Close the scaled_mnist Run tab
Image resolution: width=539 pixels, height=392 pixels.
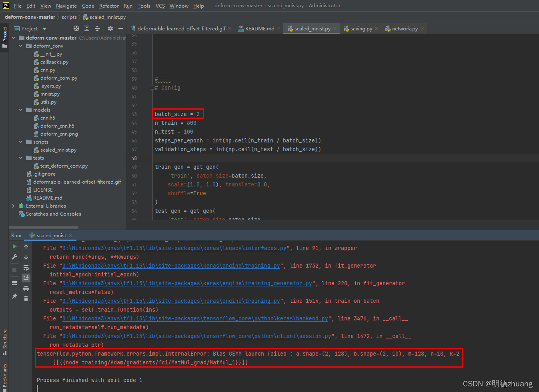tap(70, 236)
